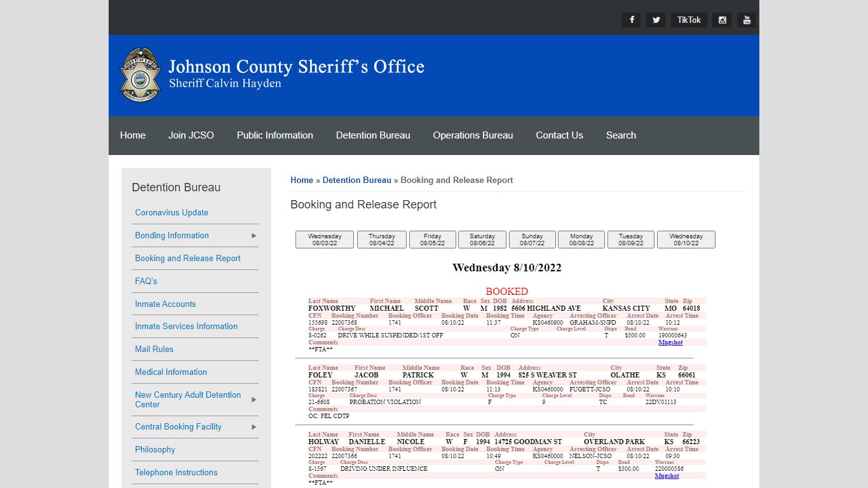This screenshot has height=488, width=868.
Task: Select Wednesday 08/03/22 date button
Action: pos(325,240)
